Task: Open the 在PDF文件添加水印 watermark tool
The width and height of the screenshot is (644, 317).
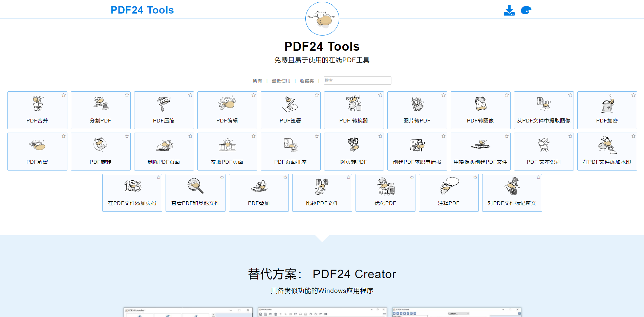Action: 607,151
